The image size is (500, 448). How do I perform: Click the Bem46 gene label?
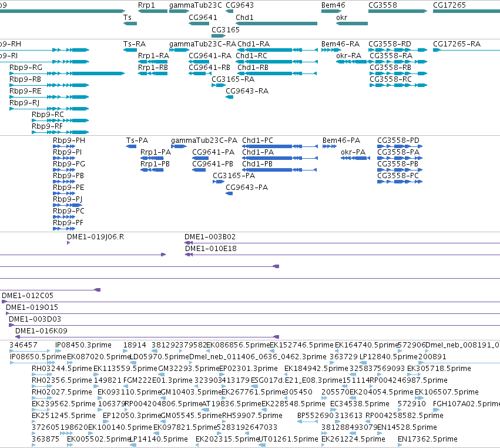coord(333,5)
